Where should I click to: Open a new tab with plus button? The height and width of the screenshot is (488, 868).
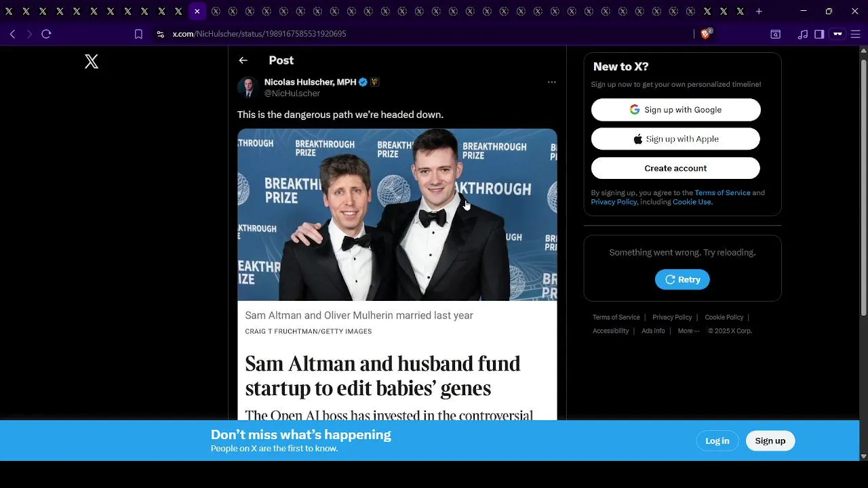(759, 12)
